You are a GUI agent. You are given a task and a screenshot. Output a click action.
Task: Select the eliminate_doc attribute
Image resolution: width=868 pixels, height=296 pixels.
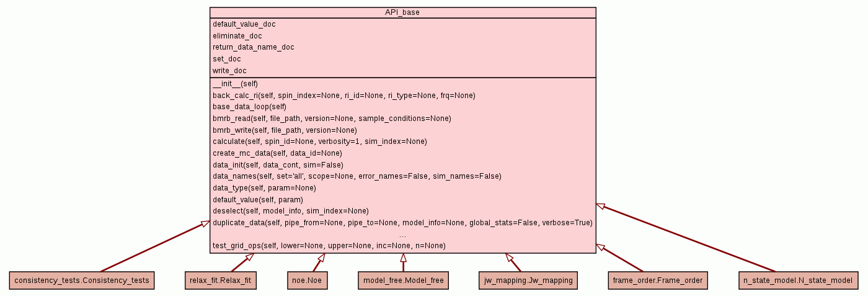[x=237, y=36]
